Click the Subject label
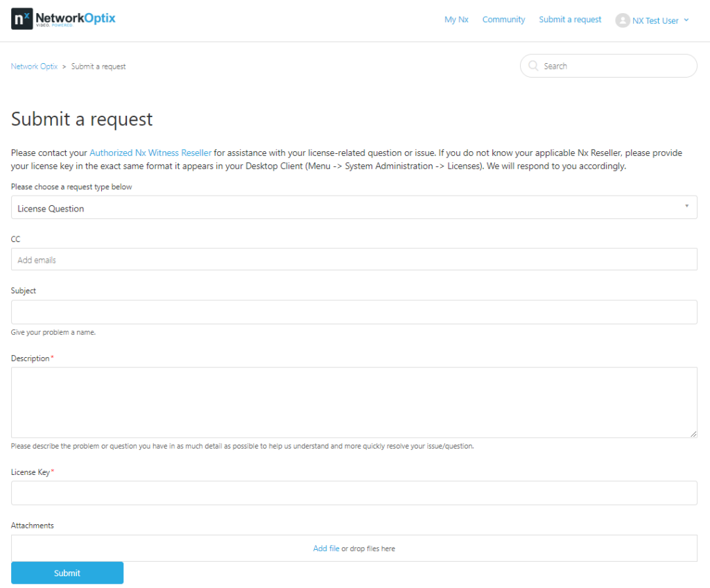The width and height of the screenshot is (710, 588). tap(23, 291)
